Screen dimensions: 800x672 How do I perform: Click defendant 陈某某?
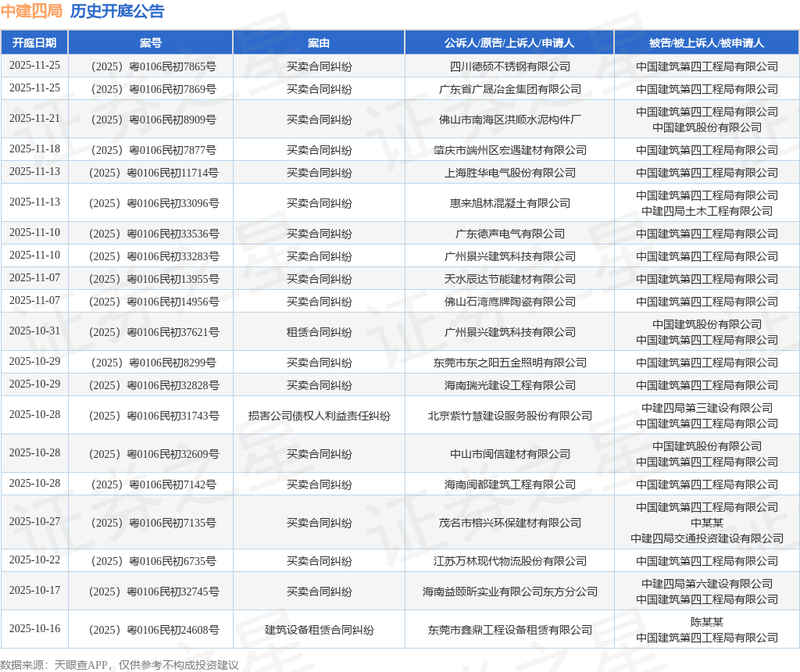706,622
